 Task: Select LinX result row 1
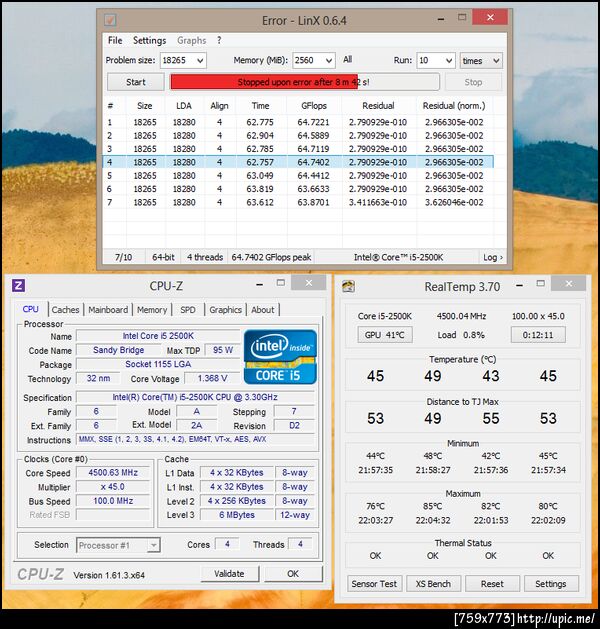tap(298, 122)
